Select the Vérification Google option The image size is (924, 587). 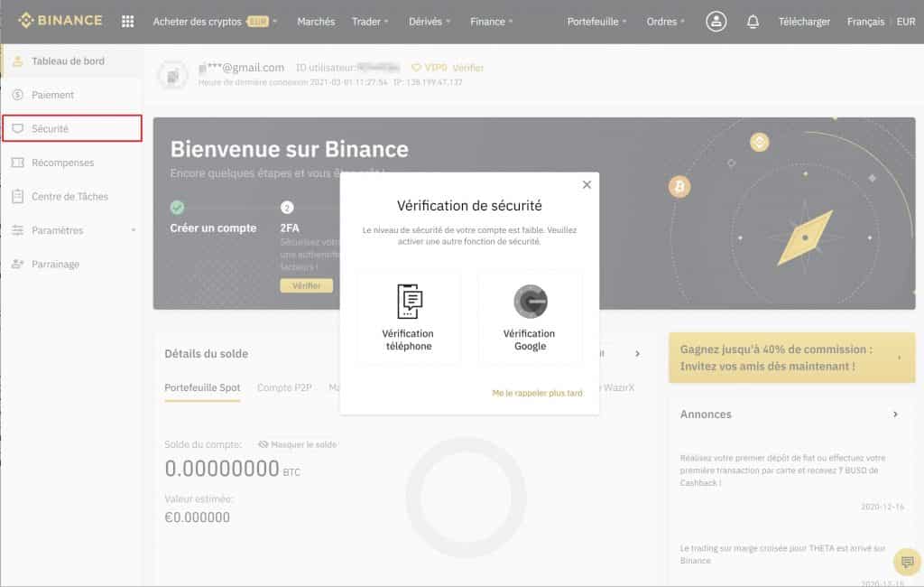(x=530, y=316)
